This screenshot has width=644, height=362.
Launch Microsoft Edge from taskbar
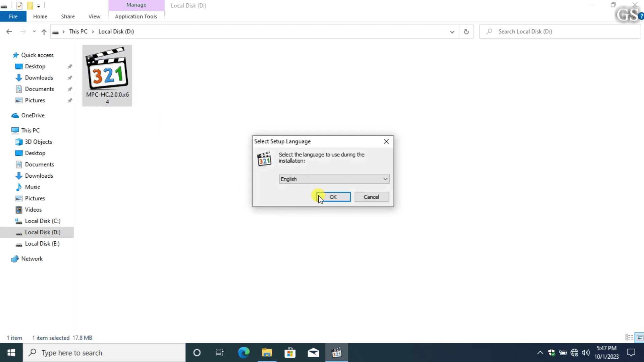pyautogui.click(x=244, y=353)
